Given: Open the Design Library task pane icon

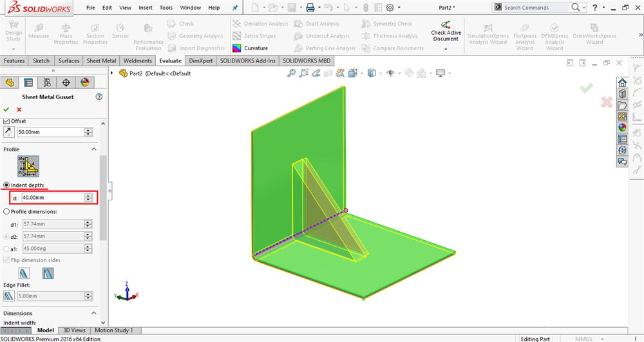Looking at the screenshot, I should point(622,93).
